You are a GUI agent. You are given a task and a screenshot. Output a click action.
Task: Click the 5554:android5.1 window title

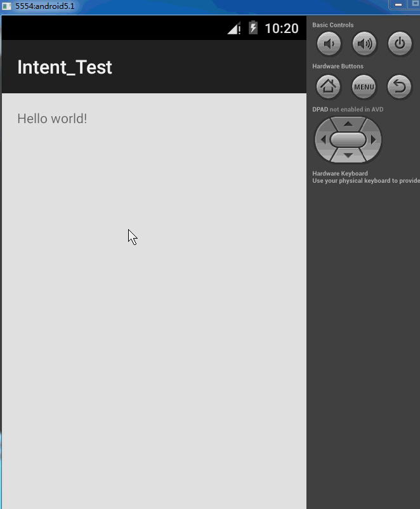[45, 6]
